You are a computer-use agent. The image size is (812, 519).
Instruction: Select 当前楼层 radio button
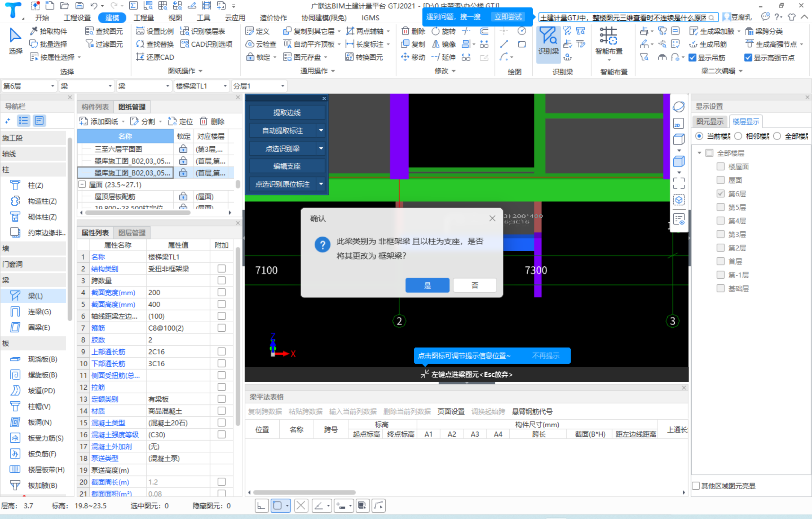coord(699,136)
